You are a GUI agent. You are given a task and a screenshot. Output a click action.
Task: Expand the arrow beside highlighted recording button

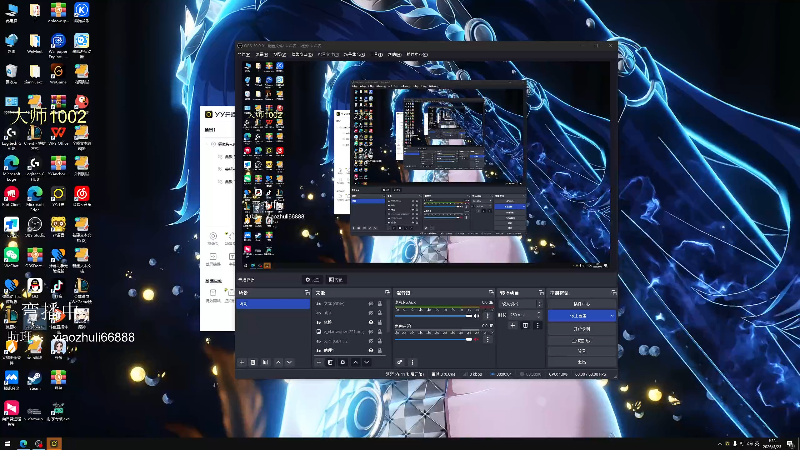pyautogui.click(x=611, y=315)
